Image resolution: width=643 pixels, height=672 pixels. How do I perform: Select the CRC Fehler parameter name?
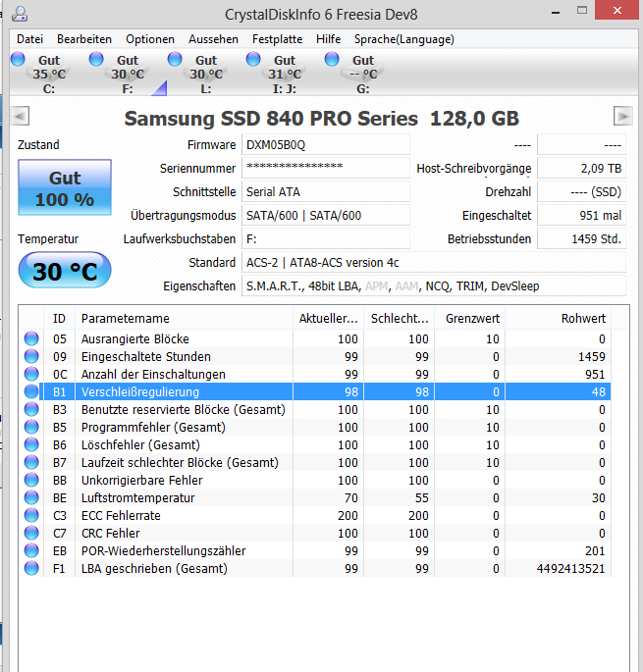(110, 533)
